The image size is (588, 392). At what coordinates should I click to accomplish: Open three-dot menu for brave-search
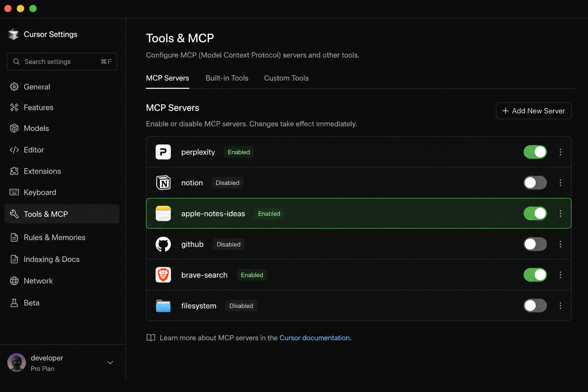pos(560,275)
